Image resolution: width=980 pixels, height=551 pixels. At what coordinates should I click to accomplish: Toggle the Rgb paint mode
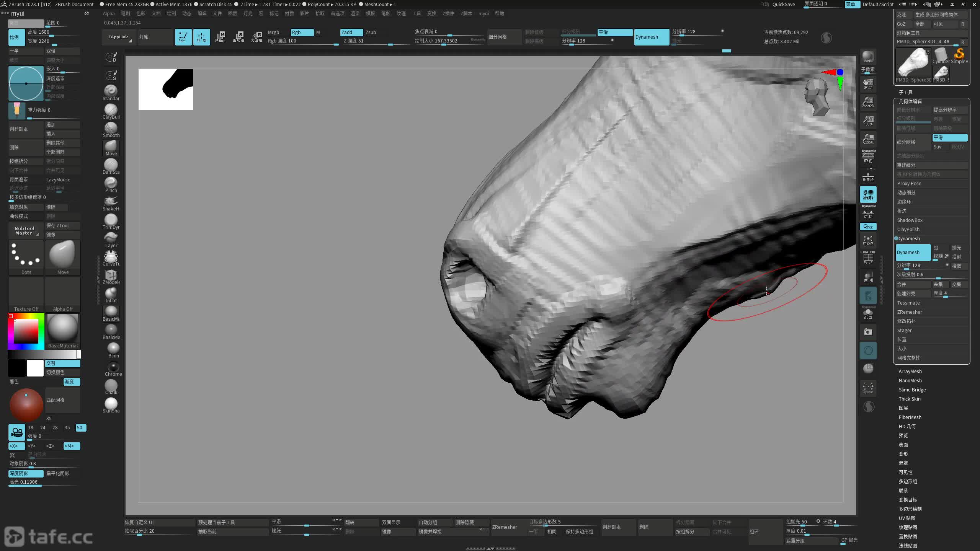(x=302, y=33)
